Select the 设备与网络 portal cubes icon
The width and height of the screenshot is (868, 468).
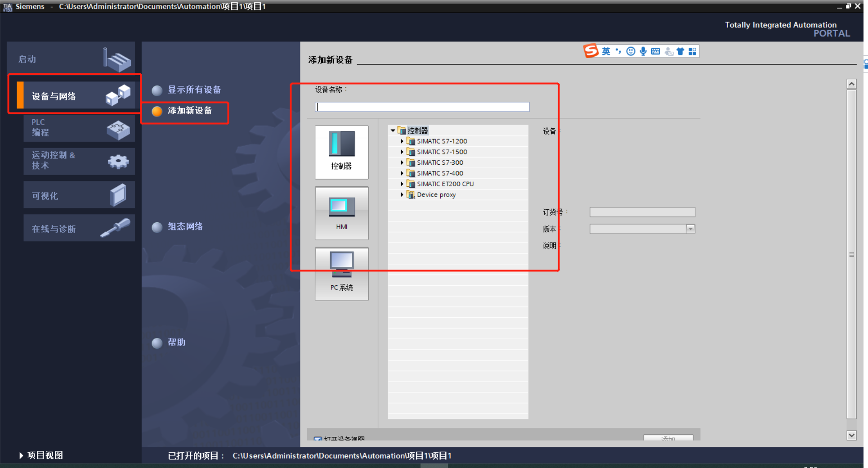(118, 95)
